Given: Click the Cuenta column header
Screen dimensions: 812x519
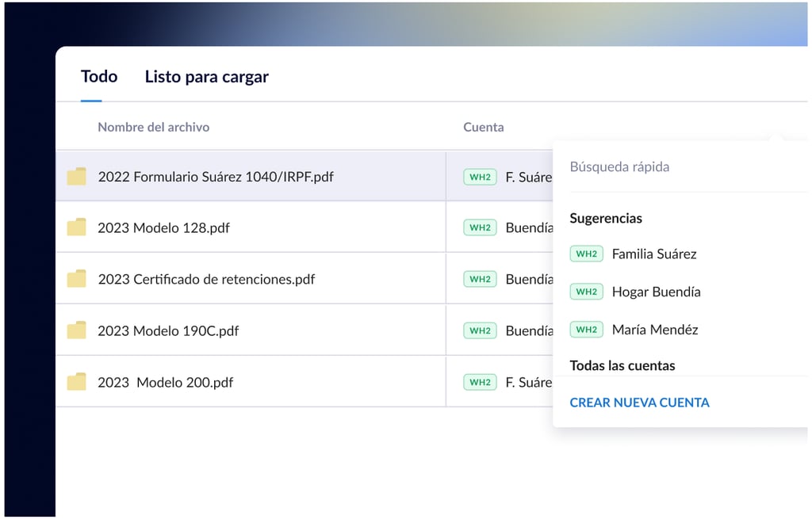Looking at the screenshot, I should (483, 127).
